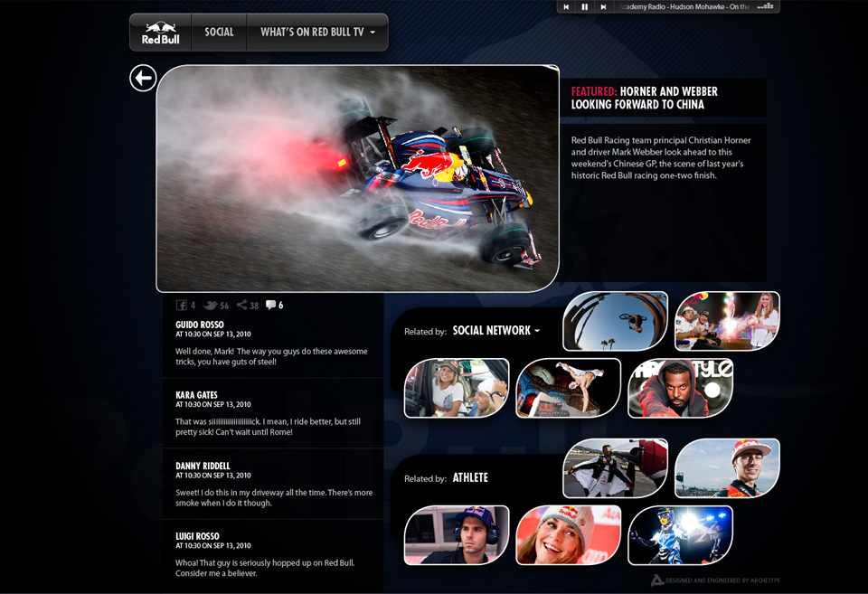Image resolution: width=868 pixels, height=594 pixels.
Task: Open the smiling woman in beanie thumbnail
Action: pos(568,535)
